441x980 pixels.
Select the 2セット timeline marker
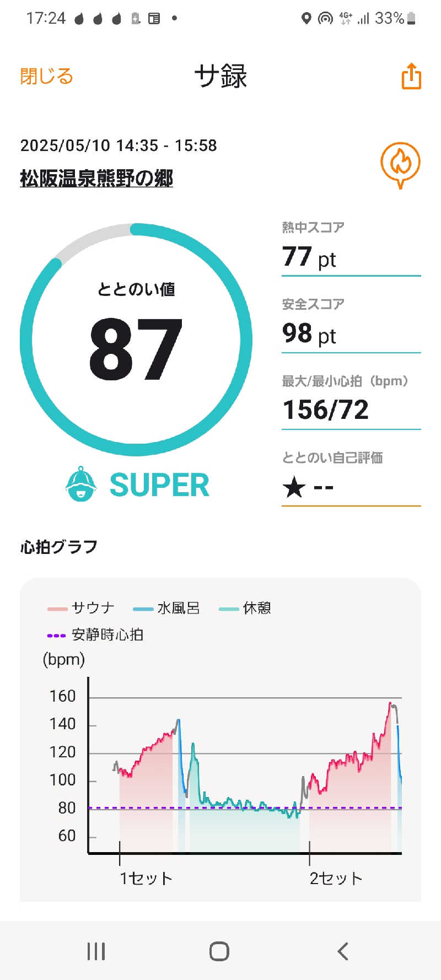336,878
